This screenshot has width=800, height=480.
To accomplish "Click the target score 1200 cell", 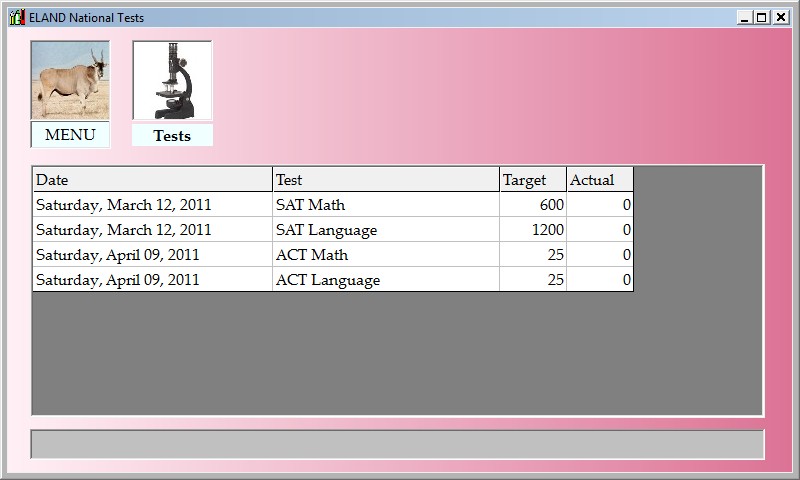I will pyautogui.click(x=532, y=230).
